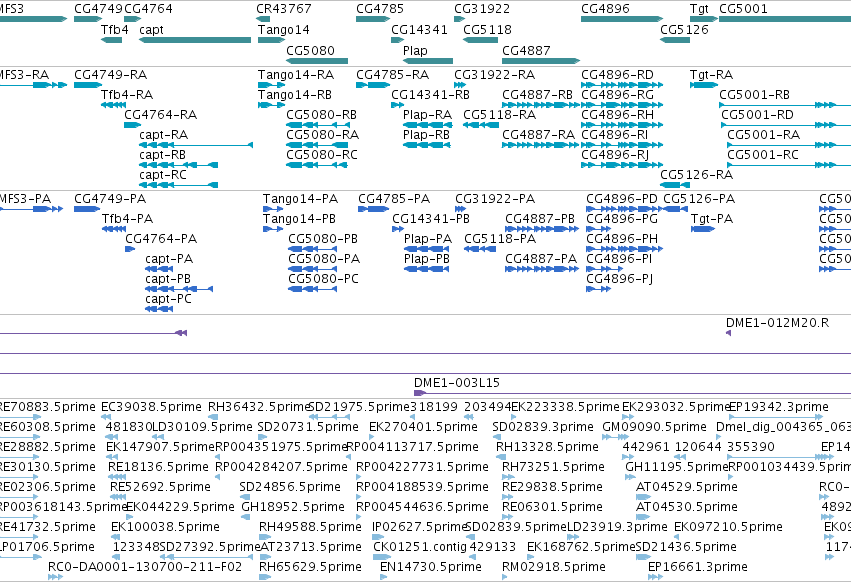Click the Plap-RA transcript glyph
The width and height of the screenshot is (851, 582).
(427, 125)
